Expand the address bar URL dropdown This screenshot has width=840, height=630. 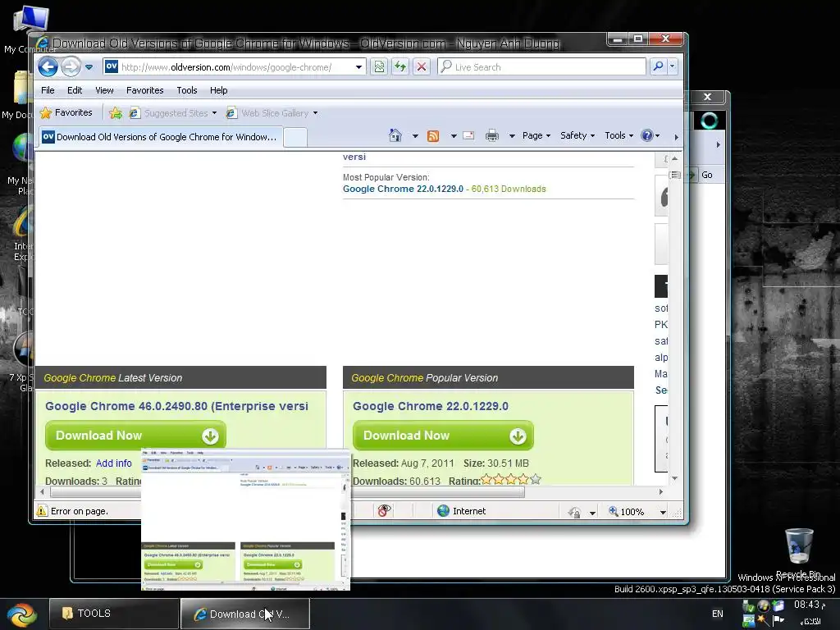[x=358, y=67]
